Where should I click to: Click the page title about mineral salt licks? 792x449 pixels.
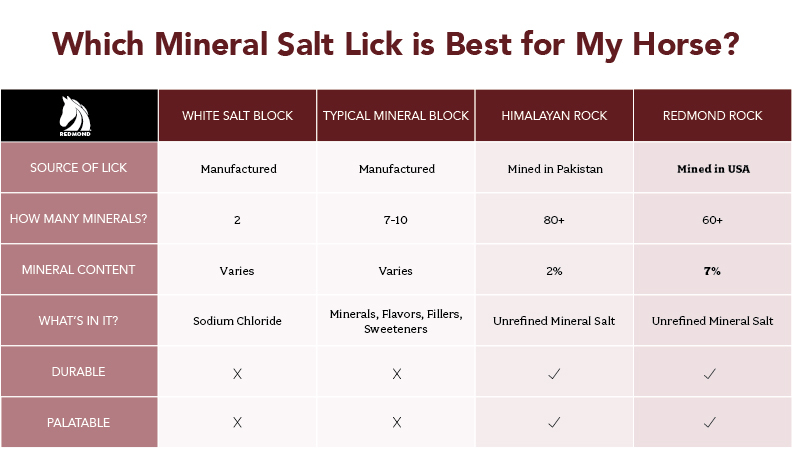coord(396,44)
